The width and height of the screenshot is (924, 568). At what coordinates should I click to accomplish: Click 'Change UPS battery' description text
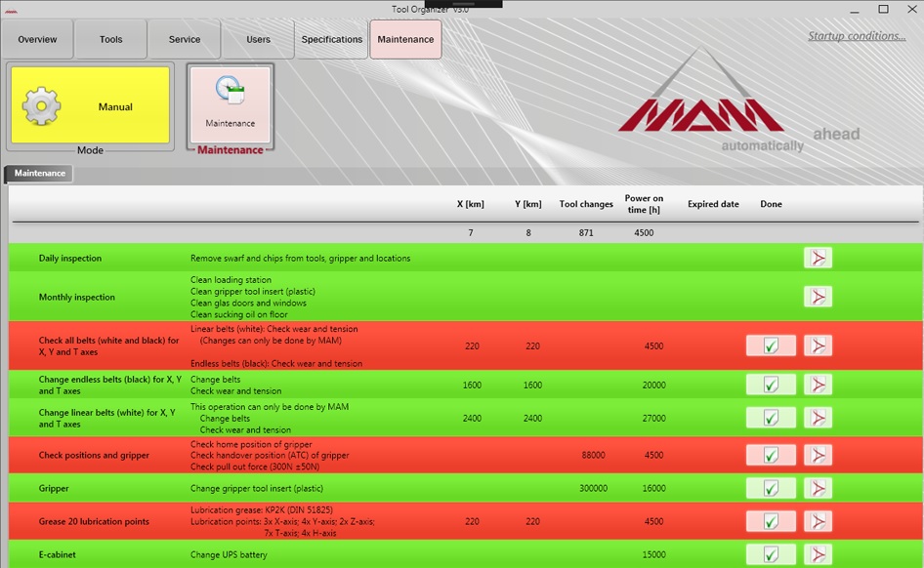click(229, 554)
